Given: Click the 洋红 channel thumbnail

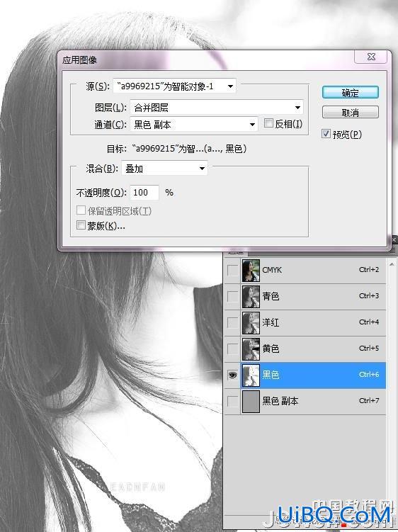Looking at the screenshot, I should [x=251, y=322].
